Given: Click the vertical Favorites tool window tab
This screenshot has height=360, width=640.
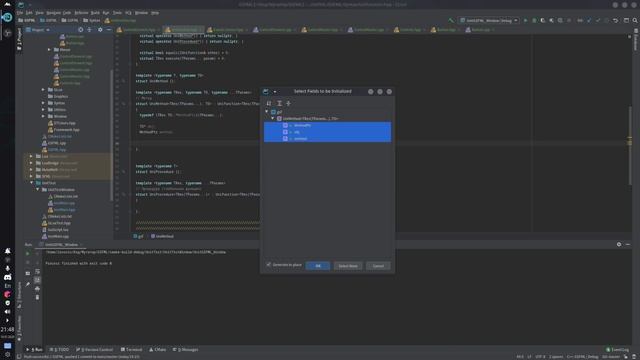Looking at the screenshot, I should coord(19,328).
